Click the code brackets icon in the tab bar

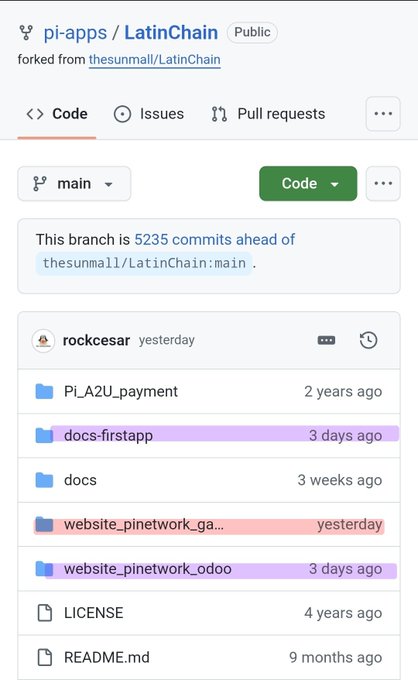[x=35, y=114]
